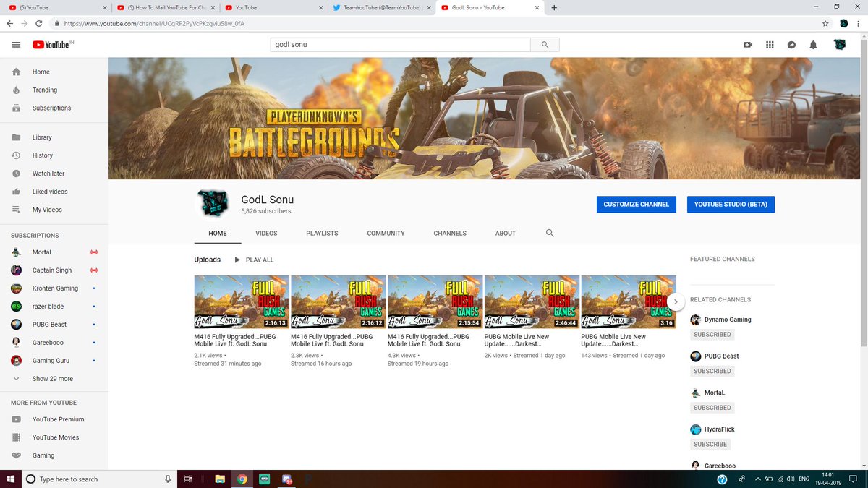Click Subscribe button under HydraFlick
Viewport: 868px width, 488px height.
[x=710, y=444]
